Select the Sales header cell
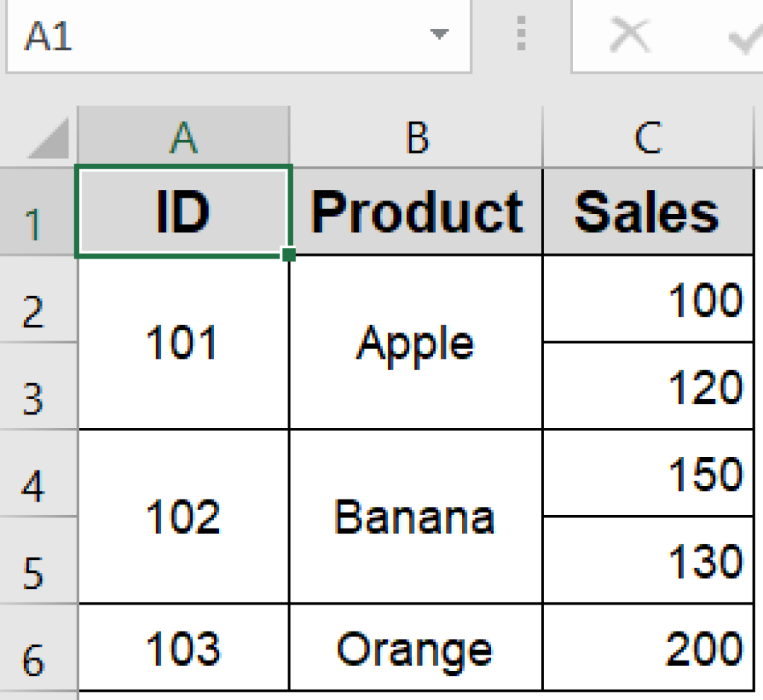Viewport: 763px width, 700px height. click(x=647, y=211)
